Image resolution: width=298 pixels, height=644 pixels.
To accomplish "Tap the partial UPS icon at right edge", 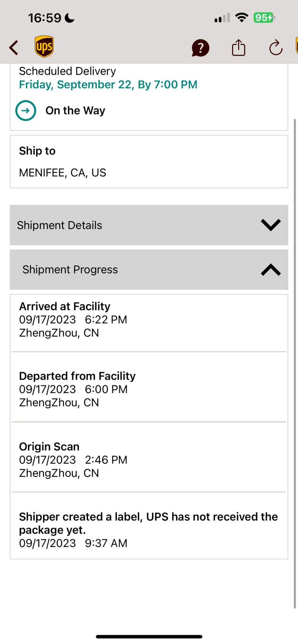I will 296,46.
